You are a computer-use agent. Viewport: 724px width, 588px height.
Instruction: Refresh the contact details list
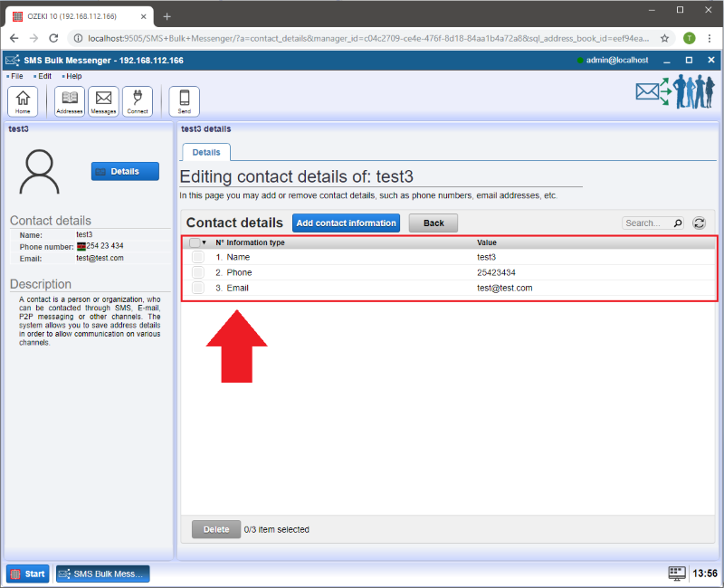point(699,223)
